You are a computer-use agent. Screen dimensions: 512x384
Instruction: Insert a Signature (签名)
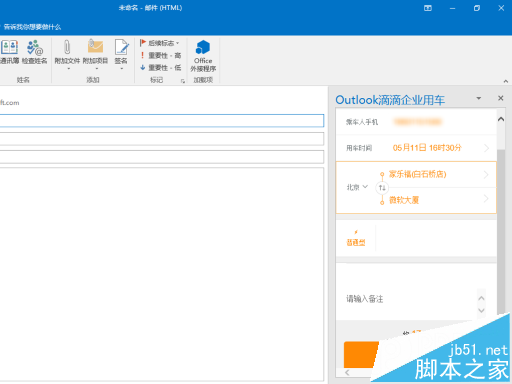(x=121, y=54)
